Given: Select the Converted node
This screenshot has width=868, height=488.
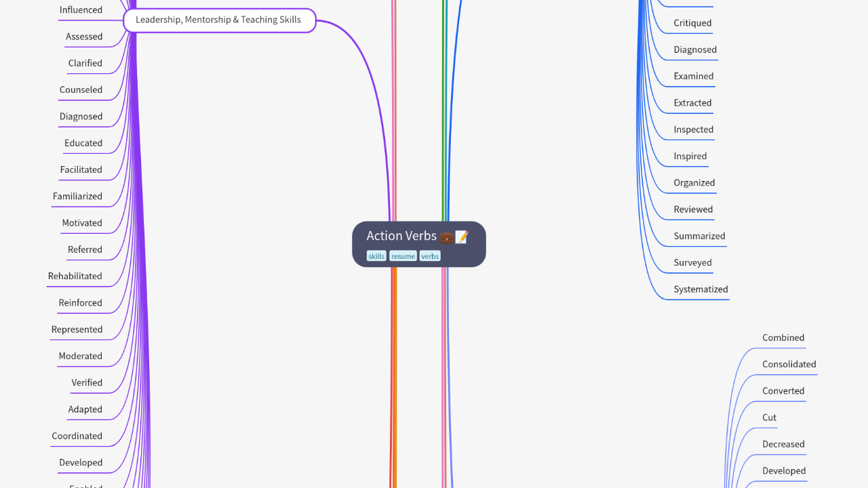Looking at the screenshot, I should click(783, 391).
